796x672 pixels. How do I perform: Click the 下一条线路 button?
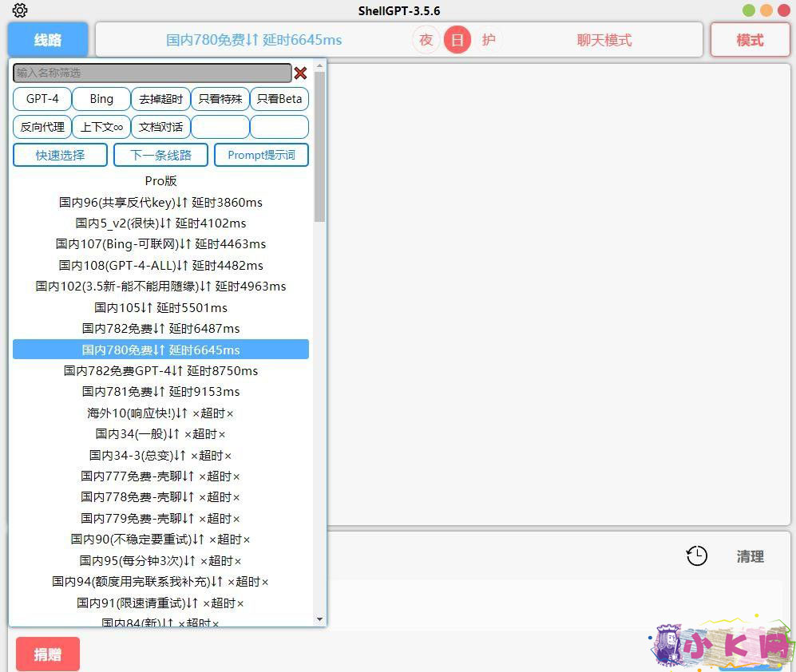(160, 155)
